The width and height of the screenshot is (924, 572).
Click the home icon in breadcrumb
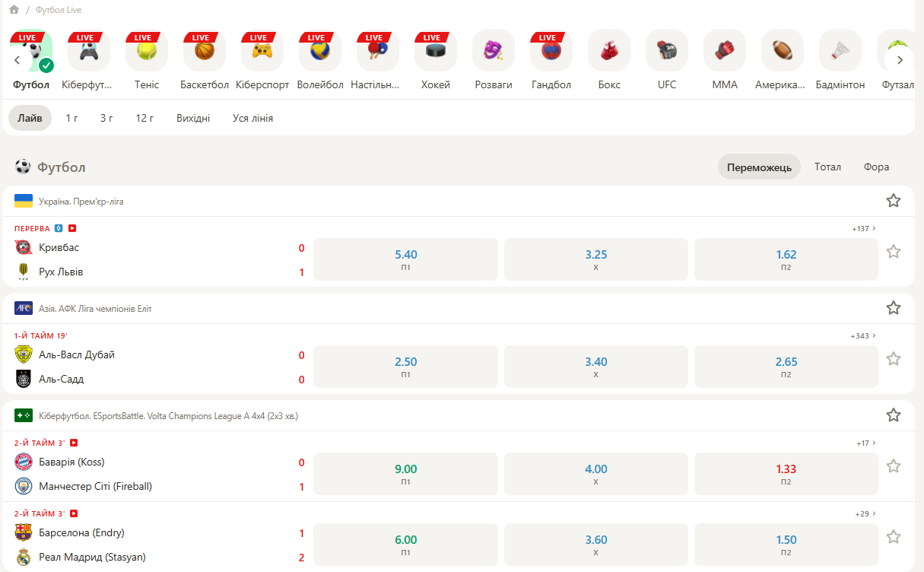click(14, 10)
